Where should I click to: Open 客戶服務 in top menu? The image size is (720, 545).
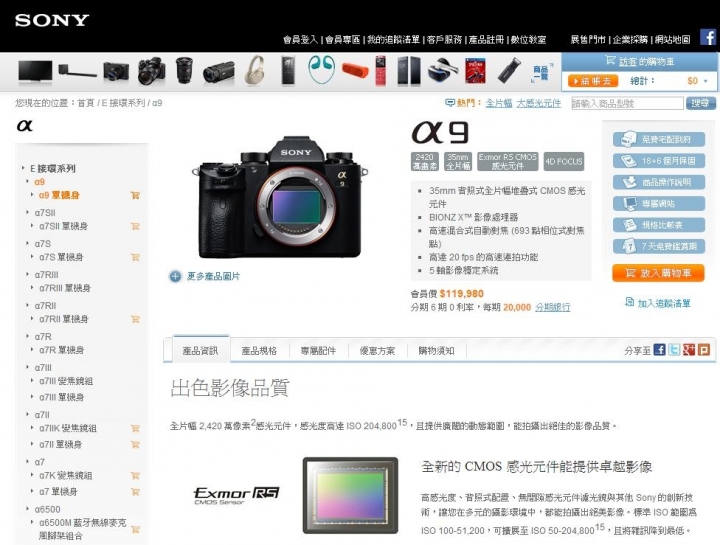[x=444, y=40]
